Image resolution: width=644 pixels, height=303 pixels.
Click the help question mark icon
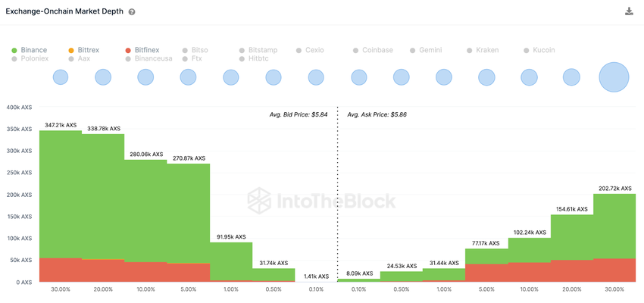click(x=132, y=13)
